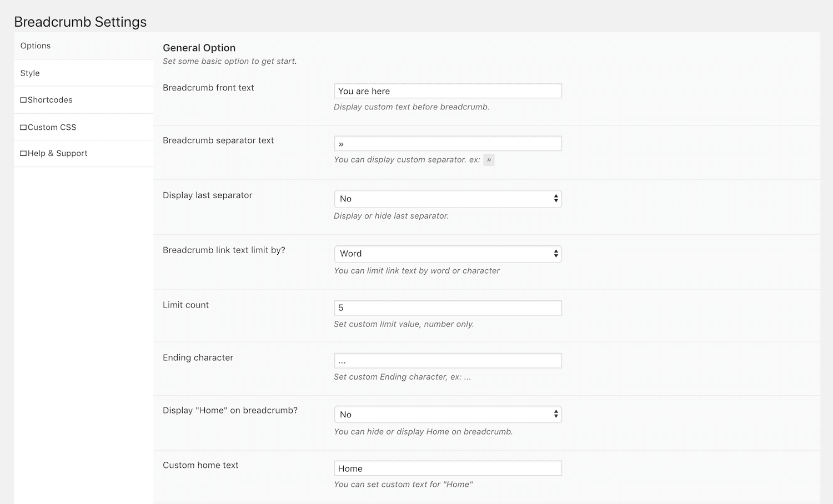Screen dimensions: 833x504
Task: Click the Breadcrumb Settings heading
Action: click(x=81, y=22)
